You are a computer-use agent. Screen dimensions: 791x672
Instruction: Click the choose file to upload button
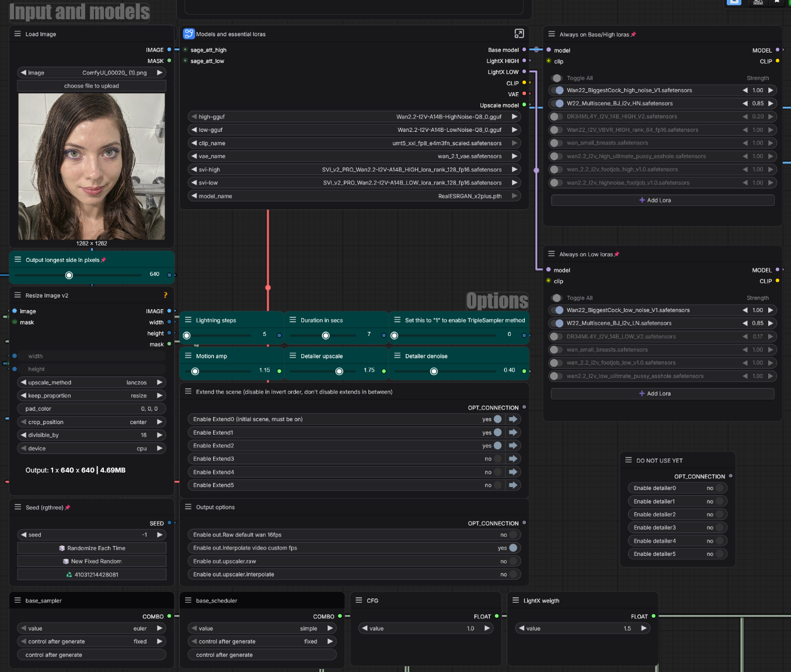pos(92,86)
